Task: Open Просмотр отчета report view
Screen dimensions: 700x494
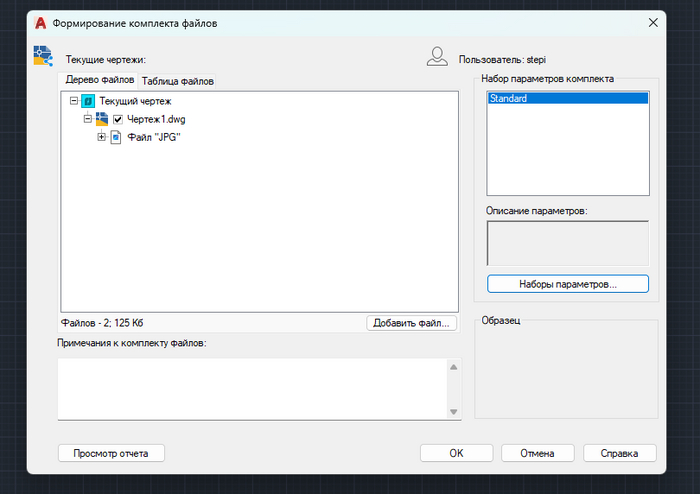Action: (111, 453)
